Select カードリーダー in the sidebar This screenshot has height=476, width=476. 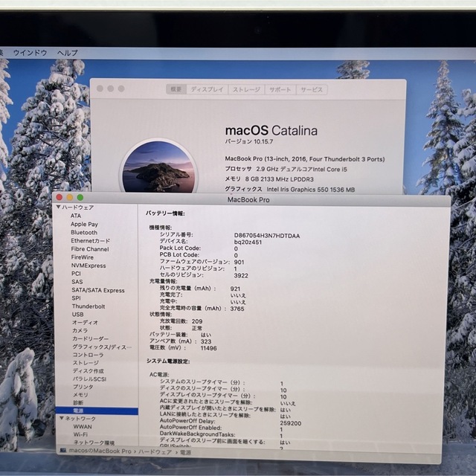[90, 338]
